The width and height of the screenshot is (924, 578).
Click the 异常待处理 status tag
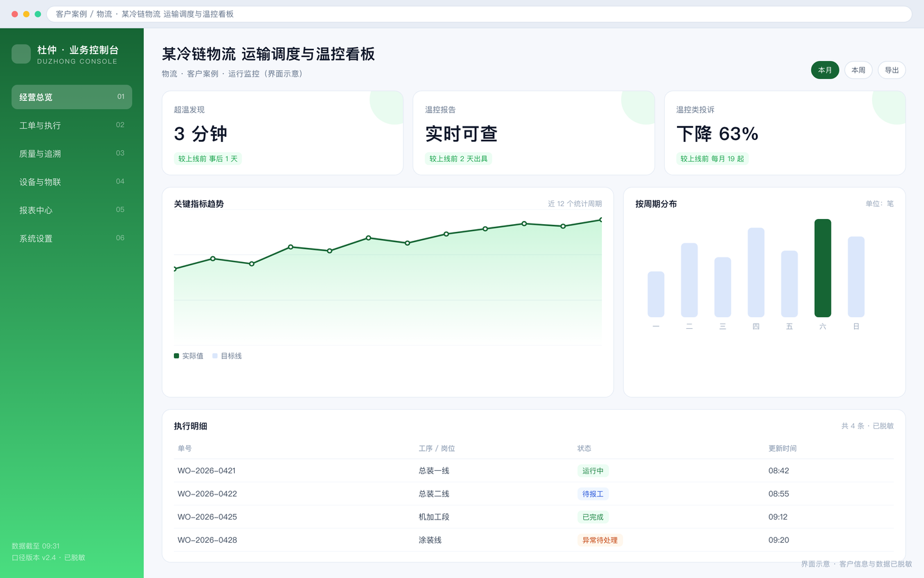coord(600,540)
